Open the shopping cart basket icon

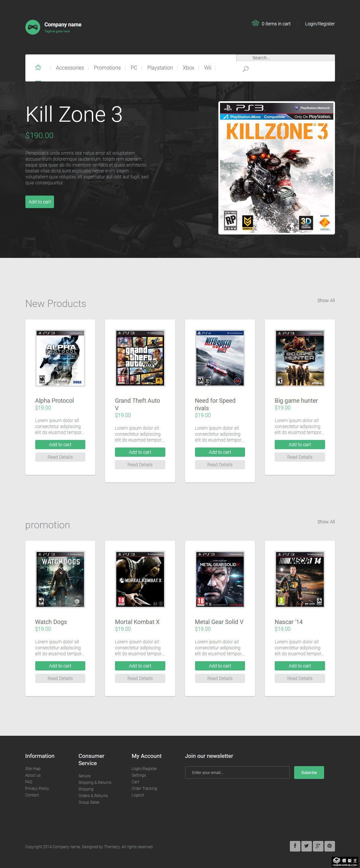point(255,23)
